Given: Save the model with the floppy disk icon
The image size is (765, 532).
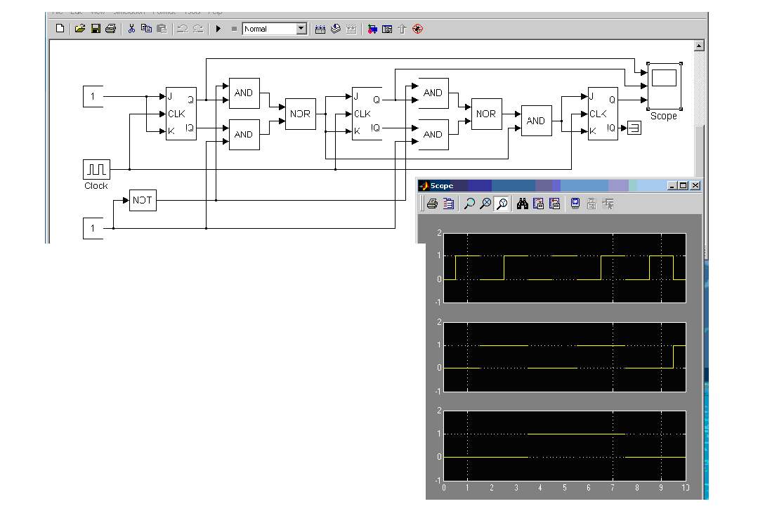Looking at the screenshot, I should 95,29.
